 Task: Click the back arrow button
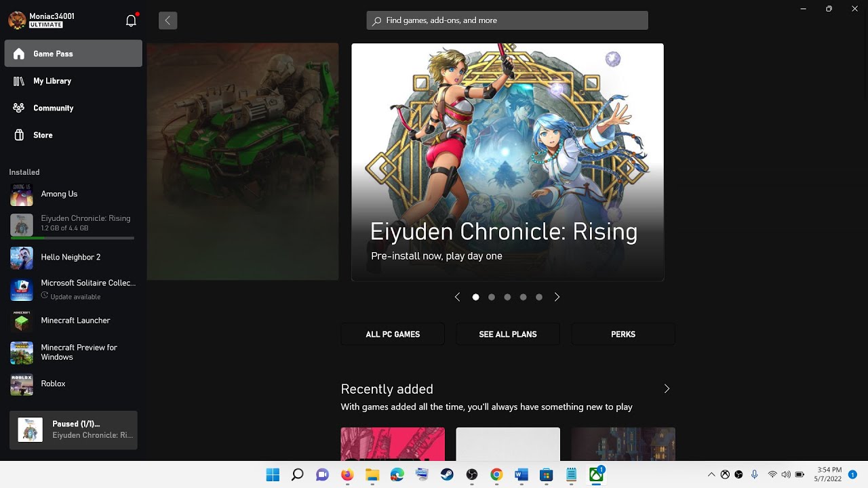(167, 20)
